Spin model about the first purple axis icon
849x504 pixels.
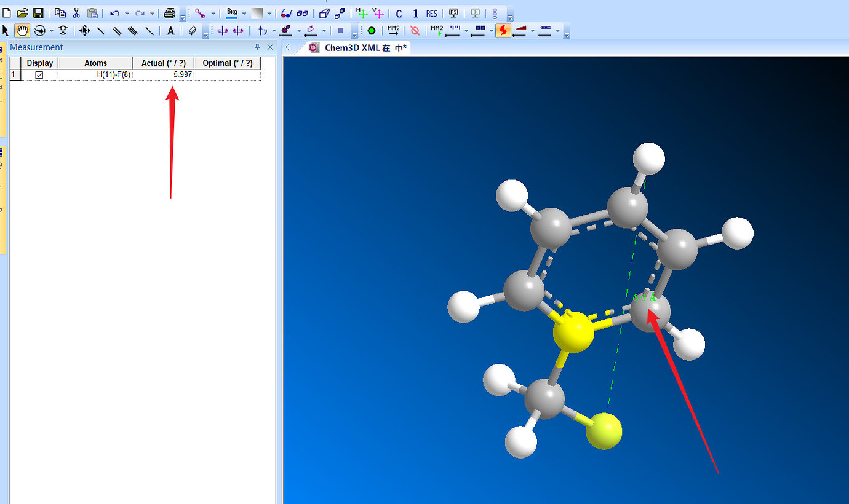click(x=223, y=30)
